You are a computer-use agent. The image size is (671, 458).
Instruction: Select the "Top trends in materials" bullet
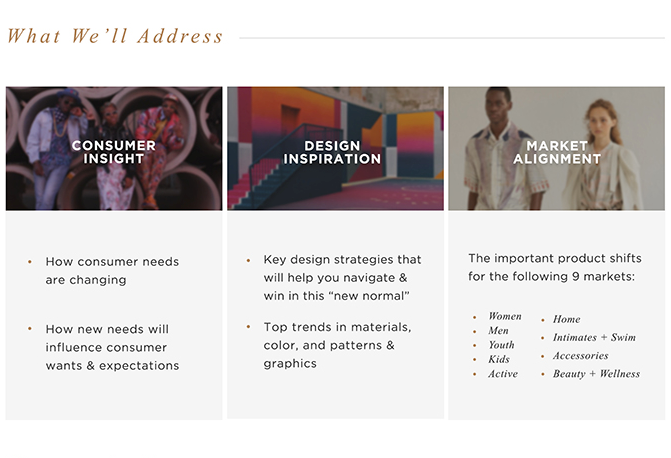[337, 345]
